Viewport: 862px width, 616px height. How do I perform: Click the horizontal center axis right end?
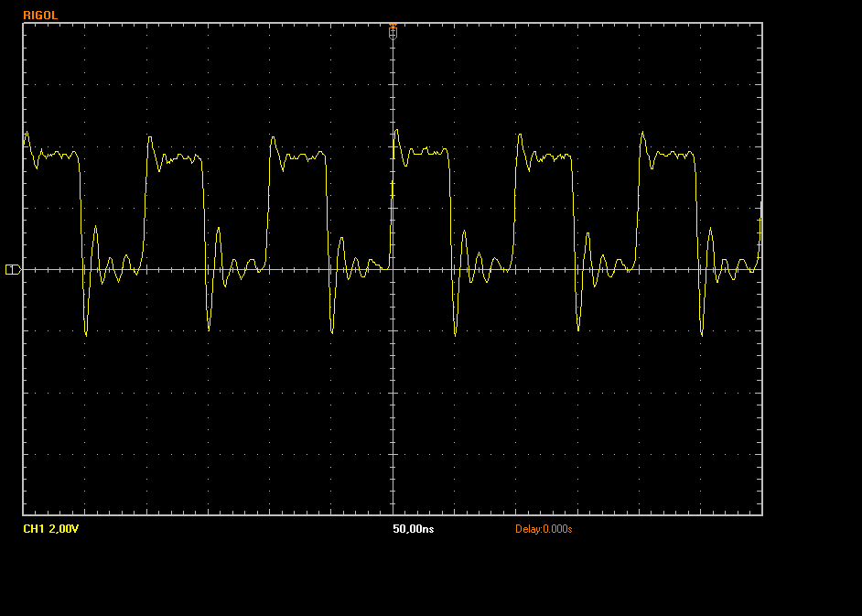tap(760, 269)
